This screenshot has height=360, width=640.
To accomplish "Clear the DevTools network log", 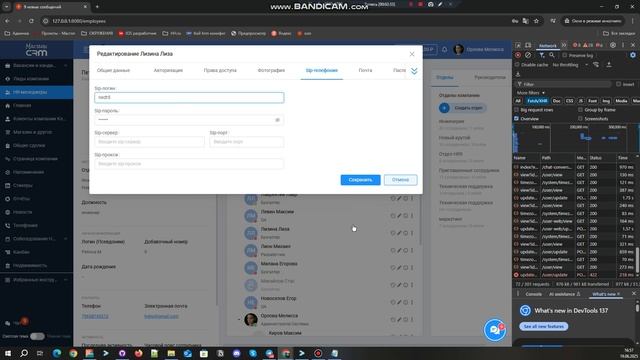I will pos(528,55).
